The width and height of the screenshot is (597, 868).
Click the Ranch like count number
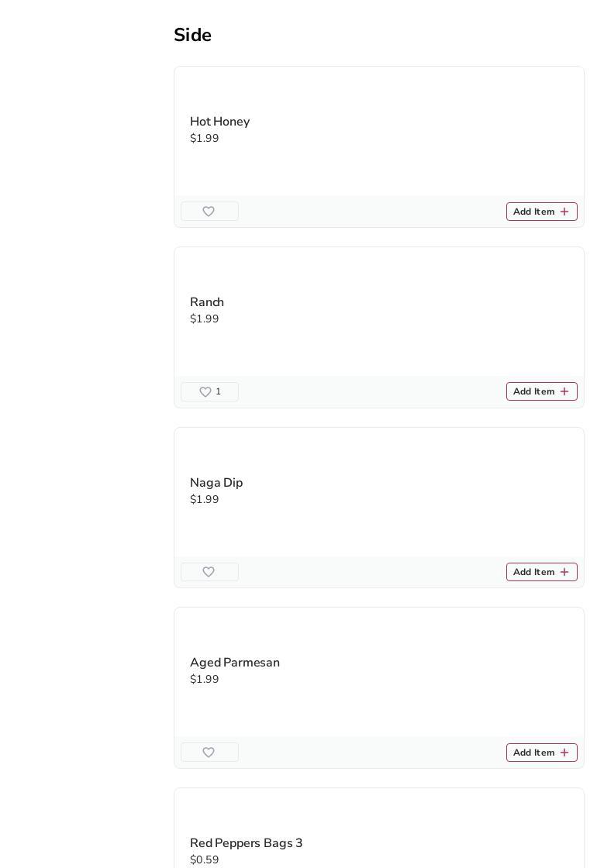(x=219, y=391)
